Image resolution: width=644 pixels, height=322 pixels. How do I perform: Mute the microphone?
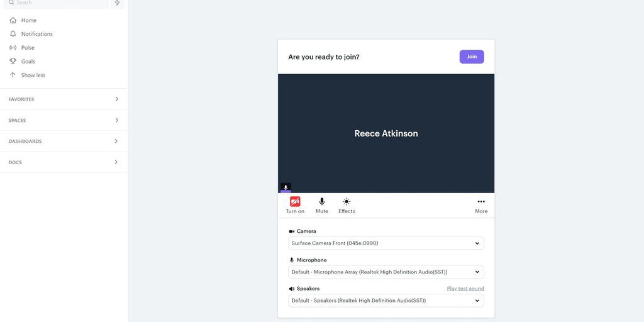(x=321, y=205)
